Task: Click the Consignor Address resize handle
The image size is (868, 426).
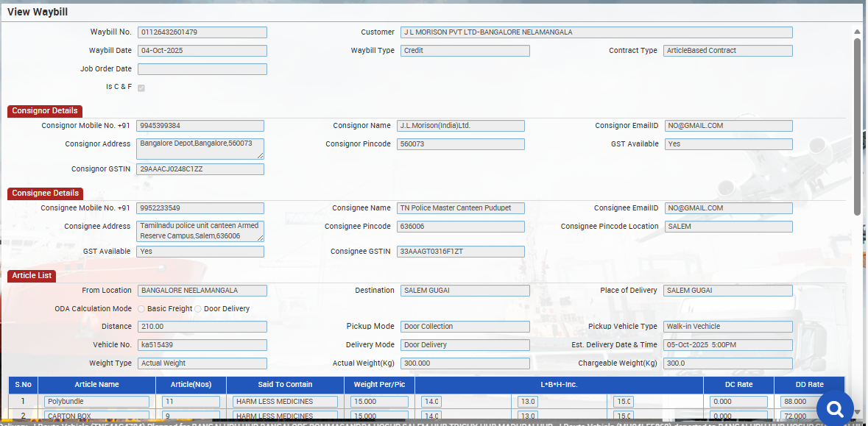Action: (260, 156)
